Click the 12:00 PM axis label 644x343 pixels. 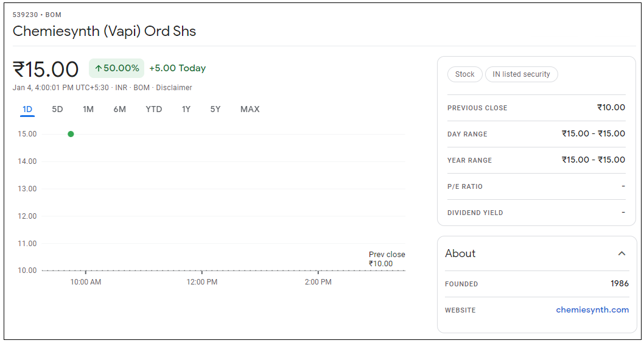click(x=201, y=281)
